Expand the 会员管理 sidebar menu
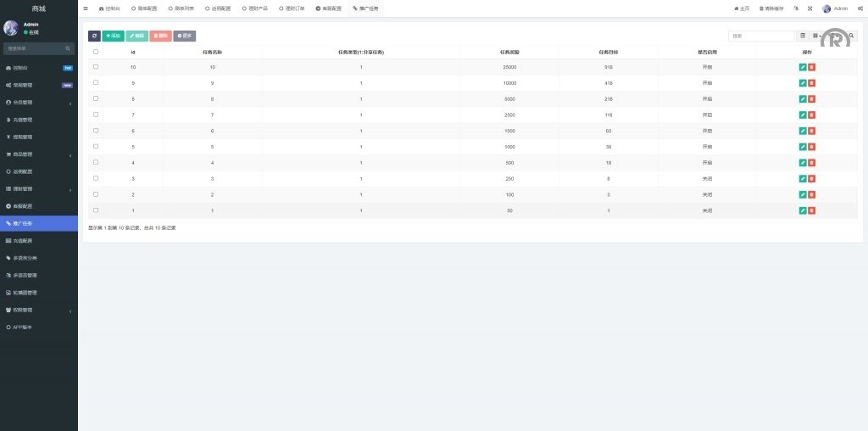This screenshot has width=868, height=431. 38,102
